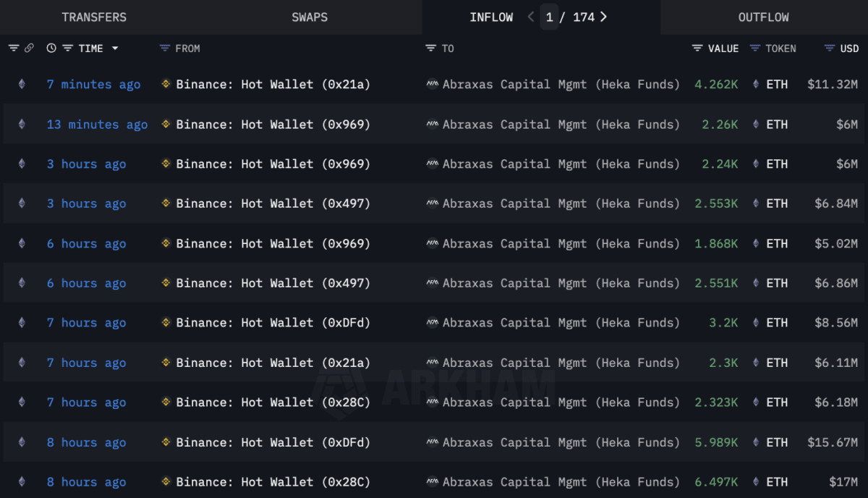Open the "7 minutes ago" transaction link
Screen dimensions: 868x498
pos(93,85)
